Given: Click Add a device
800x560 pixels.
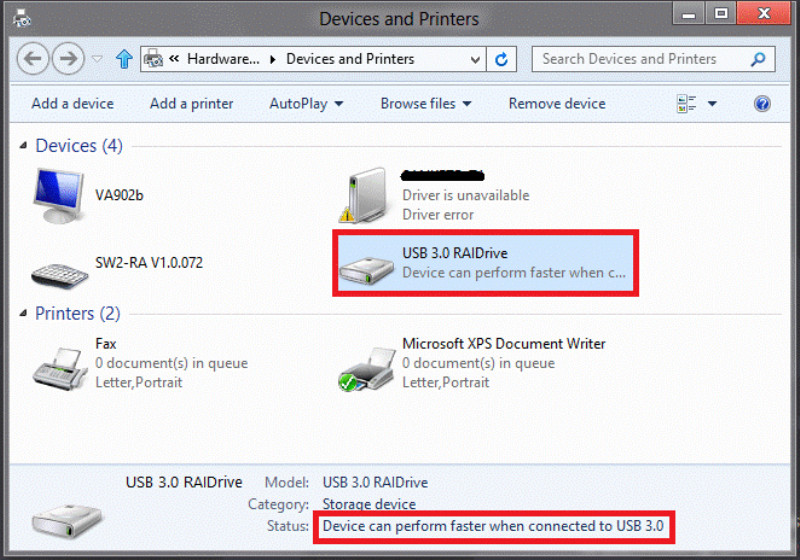Looking at the screenshot, I should 72,104.
